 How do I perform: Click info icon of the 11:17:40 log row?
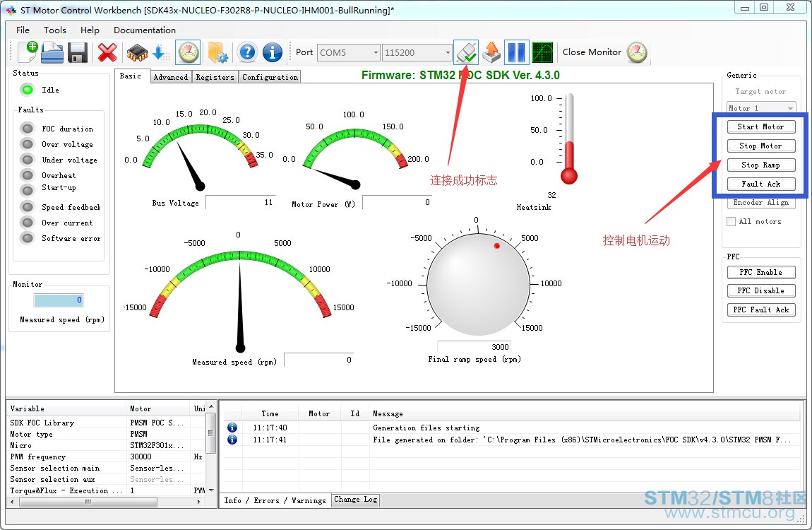click(232, 428)
